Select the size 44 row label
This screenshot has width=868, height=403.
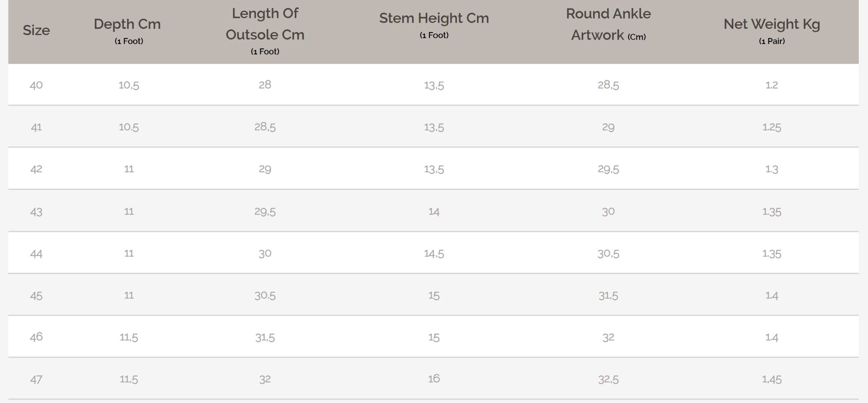click(x=36, y=254)
